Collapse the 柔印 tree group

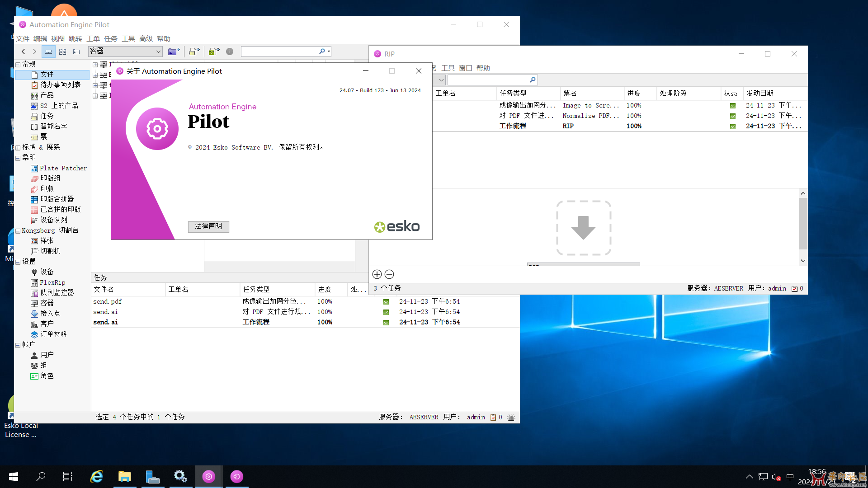coord(18,158)
